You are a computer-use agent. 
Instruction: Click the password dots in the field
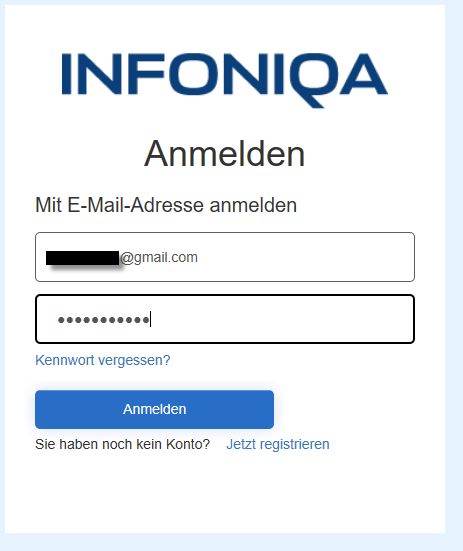[x=104, y=320]
